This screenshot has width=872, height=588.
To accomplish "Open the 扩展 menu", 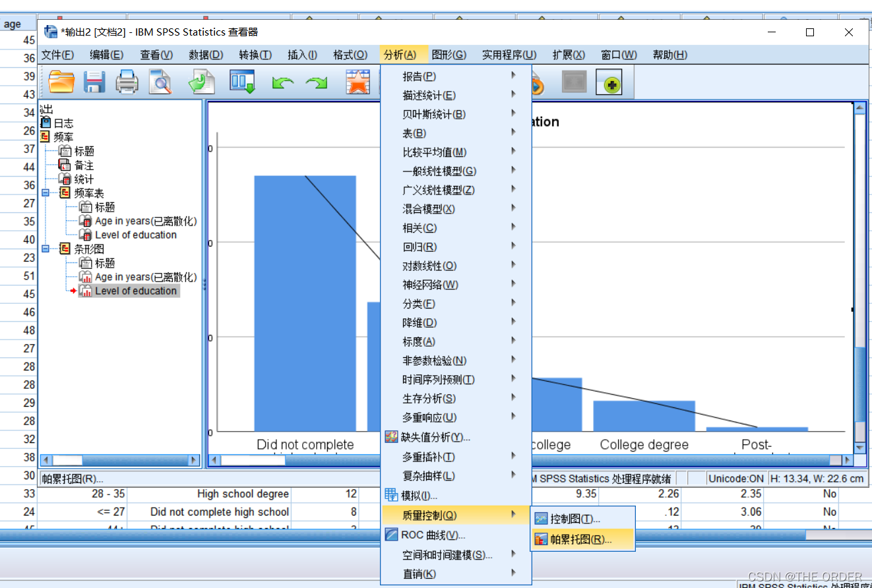I will click(x=569, y=55).
